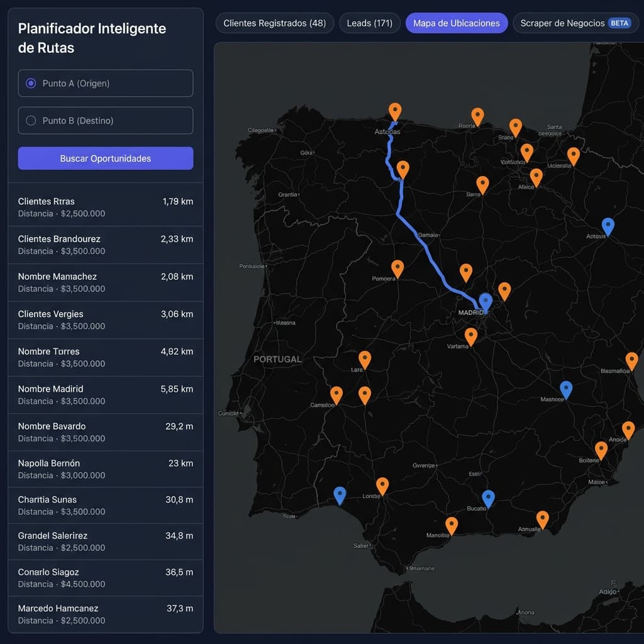Viewport: 644px width, 644px height.
Task: Click the BETA badge on Scraper tab
Action: [619, 23]
